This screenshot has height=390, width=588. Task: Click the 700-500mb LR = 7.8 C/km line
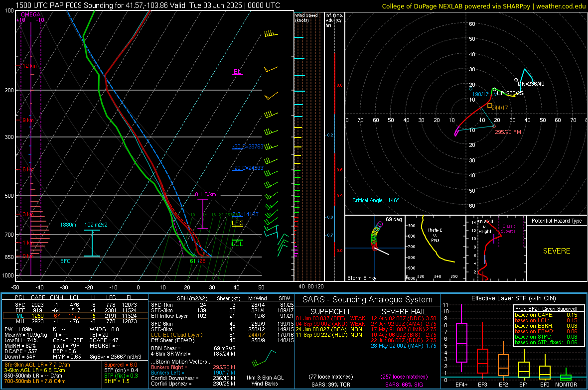[35, 381]
